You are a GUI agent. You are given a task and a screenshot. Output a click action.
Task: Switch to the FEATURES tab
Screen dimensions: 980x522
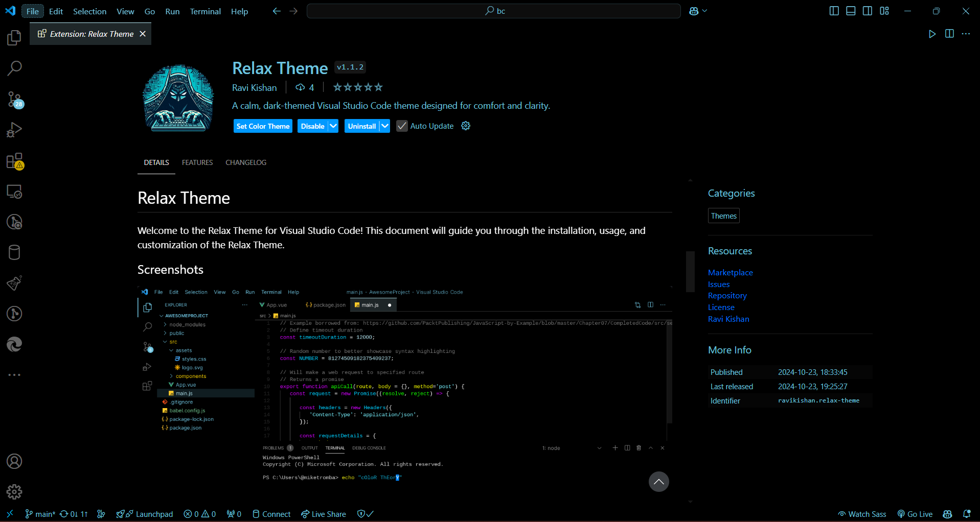[x=197, y=162]
